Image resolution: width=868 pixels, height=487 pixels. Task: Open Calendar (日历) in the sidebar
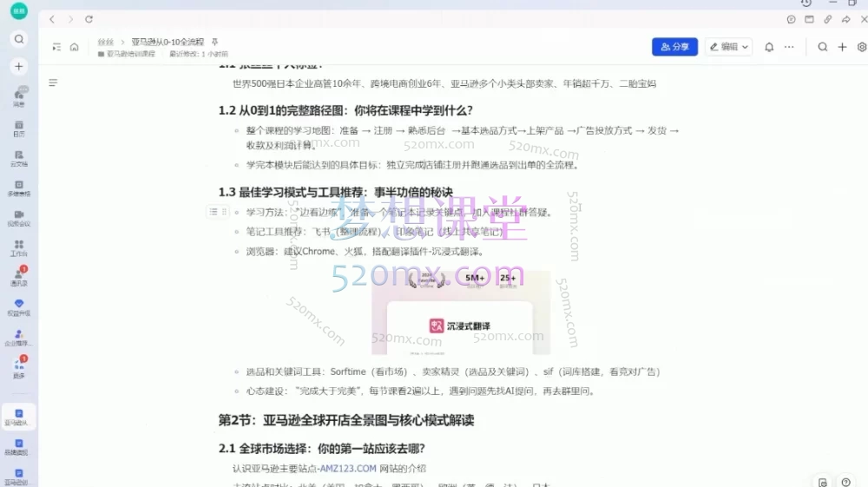pyautogui.click(x=19, y=128)
